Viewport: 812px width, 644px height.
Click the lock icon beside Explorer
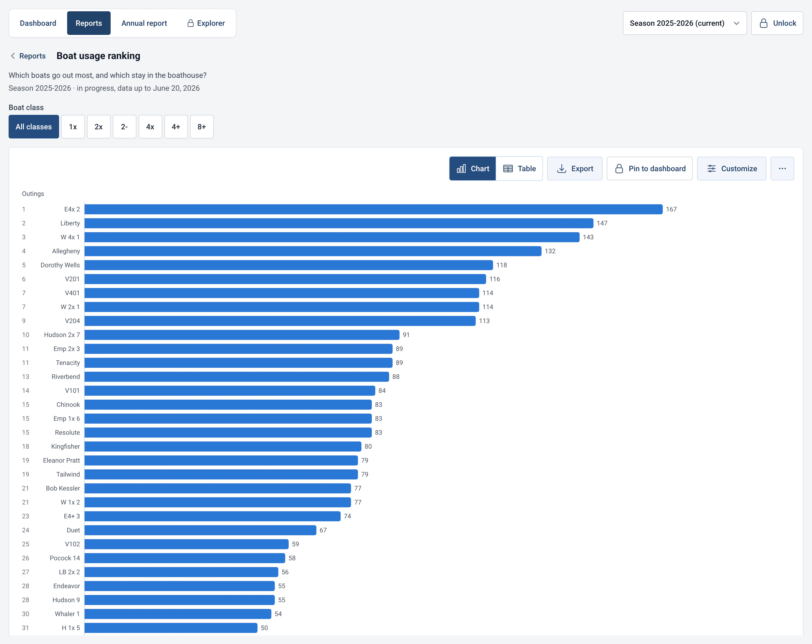tap(190, 23)
